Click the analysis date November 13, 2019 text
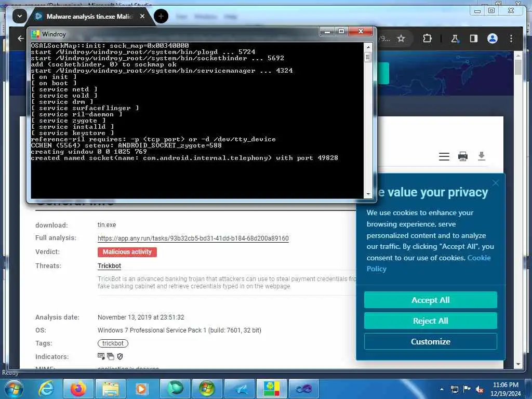This screenshot has height=399, width=532. (x=141, y=317)
